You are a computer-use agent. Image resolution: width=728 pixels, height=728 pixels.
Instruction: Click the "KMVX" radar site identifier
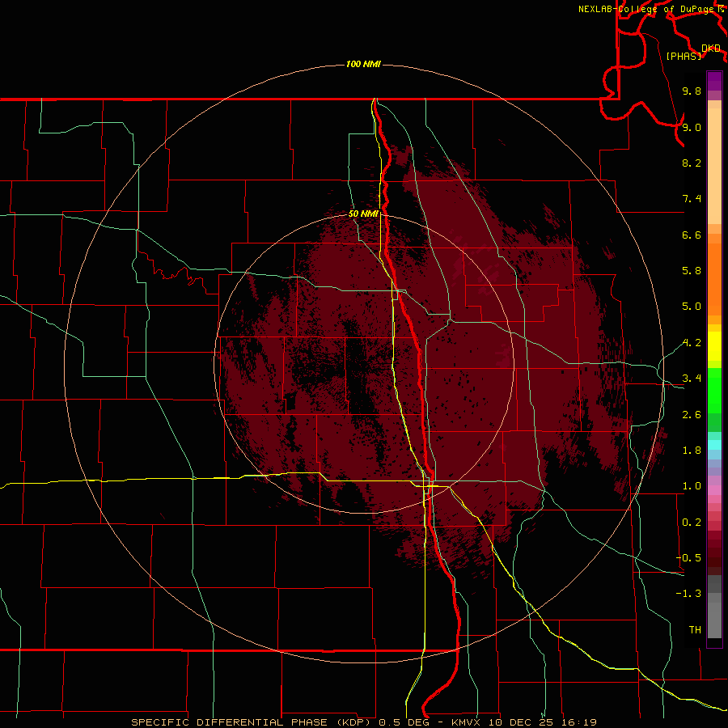[465, 722]
